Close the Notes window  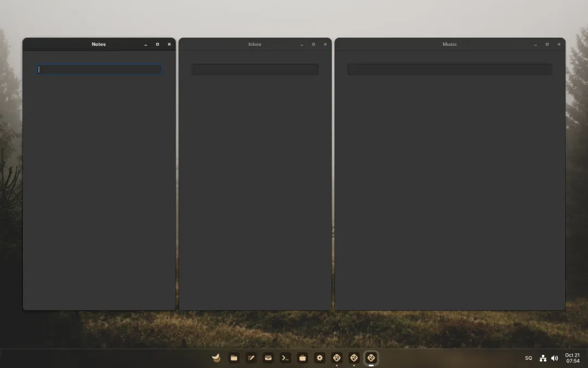click(x=169, y=44)
